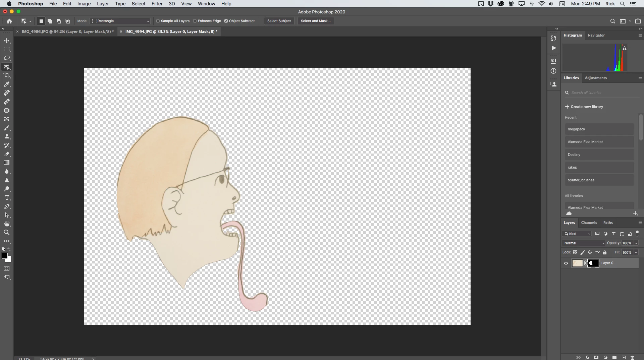Select the Gradient tool
644x360 pixels.
point(7,163)
